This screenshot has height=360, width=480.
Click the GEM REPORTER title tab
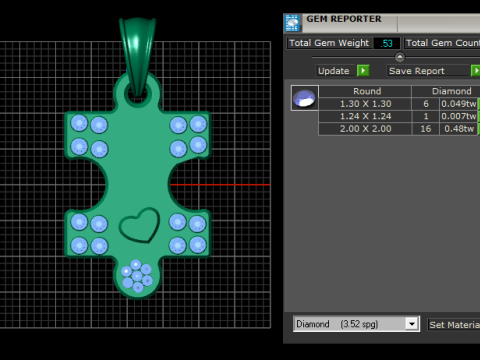(344, 19)
